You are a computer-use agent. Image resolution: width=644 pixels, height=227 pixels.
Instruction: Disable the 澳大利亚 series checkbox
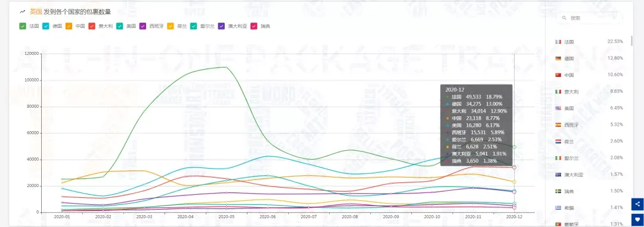coord(221,26)
